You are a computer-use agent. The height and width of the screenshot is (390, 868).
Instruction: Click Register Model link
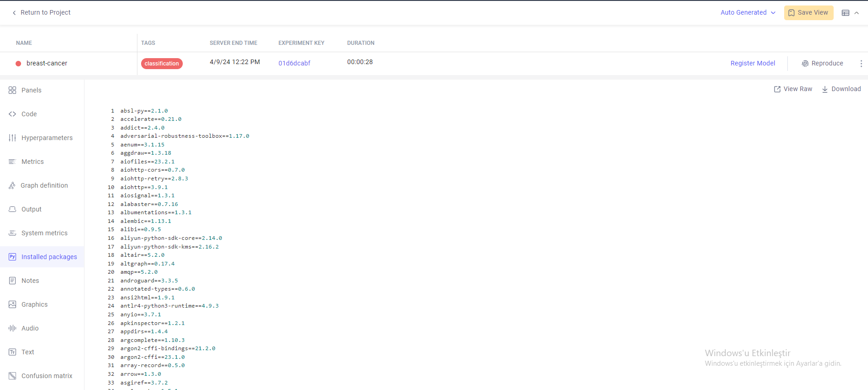pyautogui.click(x=753, y=64)
